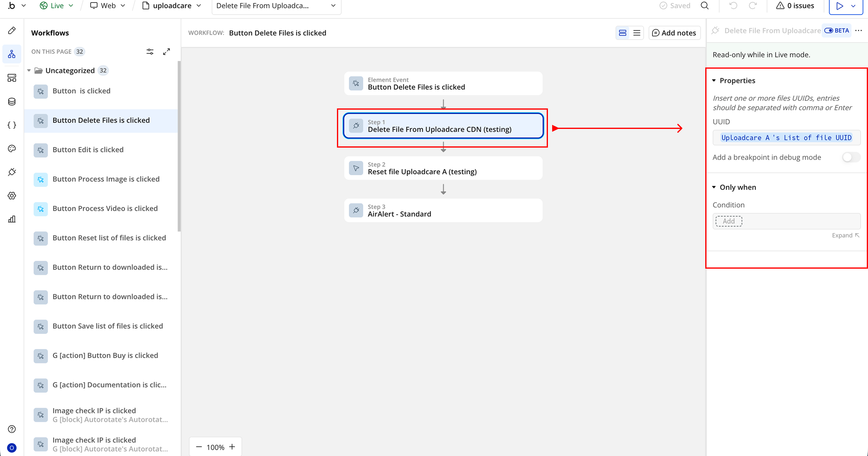Open the Plugins plug icon in sidebar

point(12,172)
